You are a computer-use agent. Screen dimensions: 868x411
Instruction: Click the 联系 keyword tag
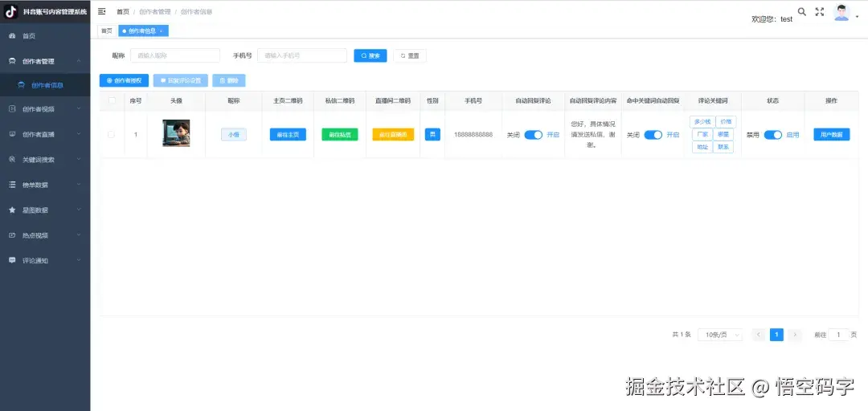coord(723,147)
